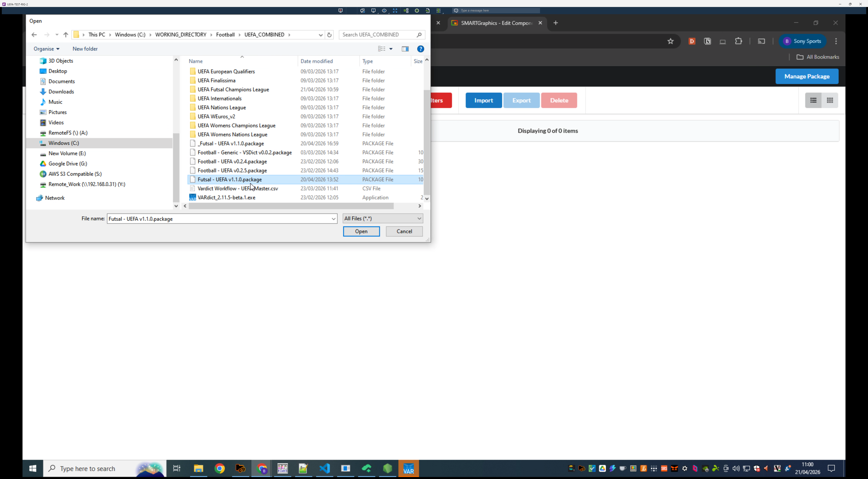Open the browser Extensions puzzle icon
Screen dimensions: 868x479
pos(739,41)
